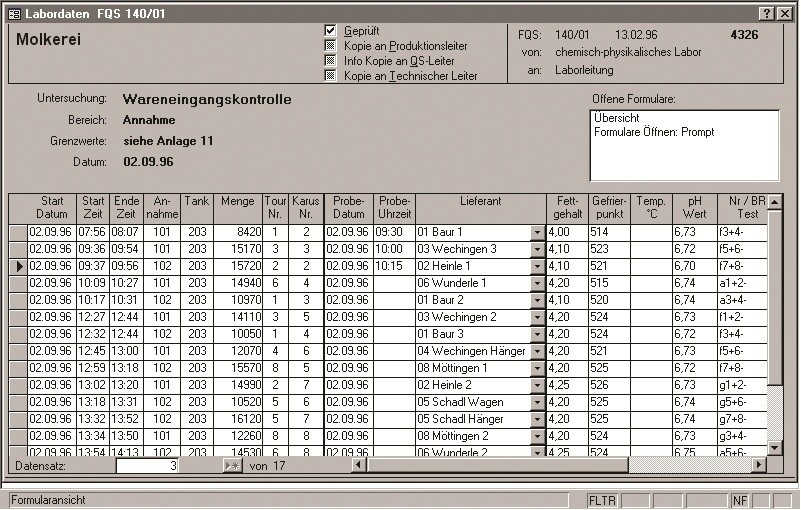Enable Kopie an Produktionsleiter checkbox
Viewport: 801px width, 510px height.
pos(331,46)
